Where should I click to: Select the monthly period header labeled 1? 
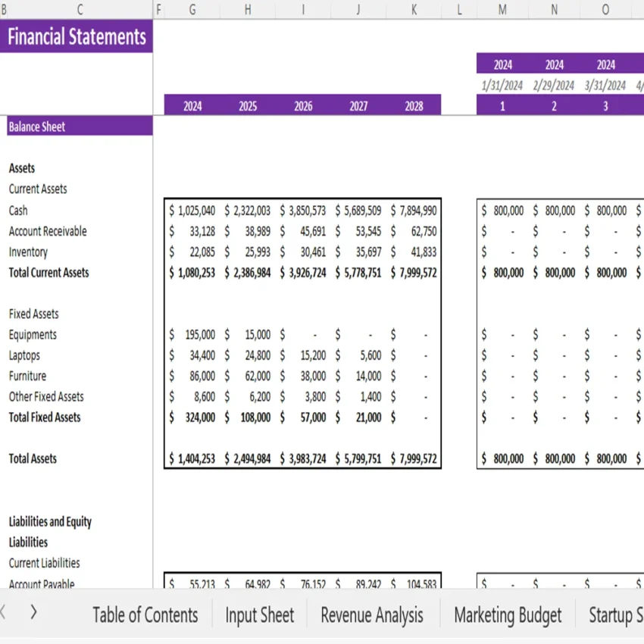(x=502, y=106)
